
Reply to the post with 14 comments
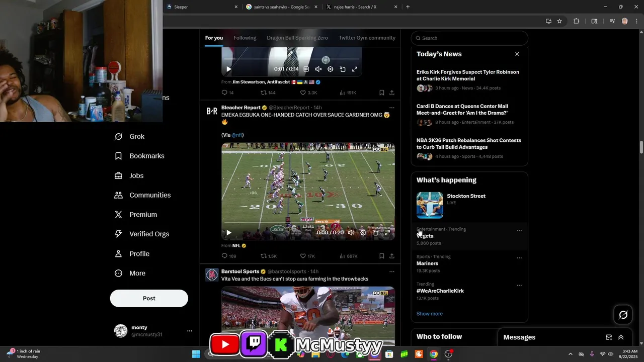tap(227, 93)
